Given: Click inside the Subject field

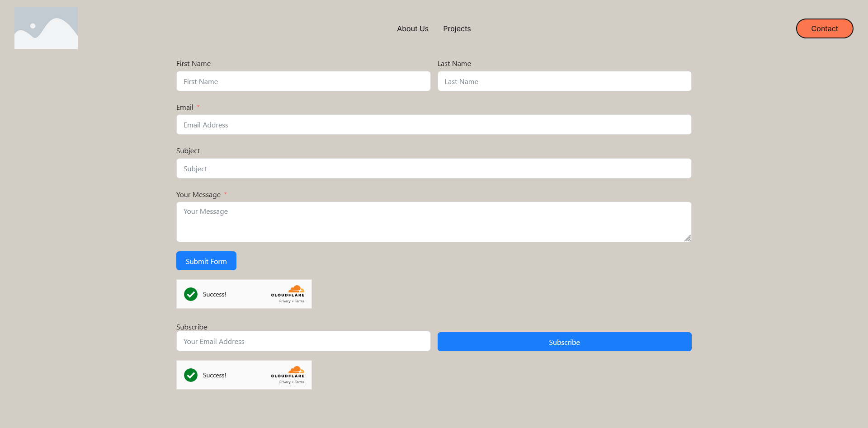Looking at the screenshot, I should [x=434, y=168].
